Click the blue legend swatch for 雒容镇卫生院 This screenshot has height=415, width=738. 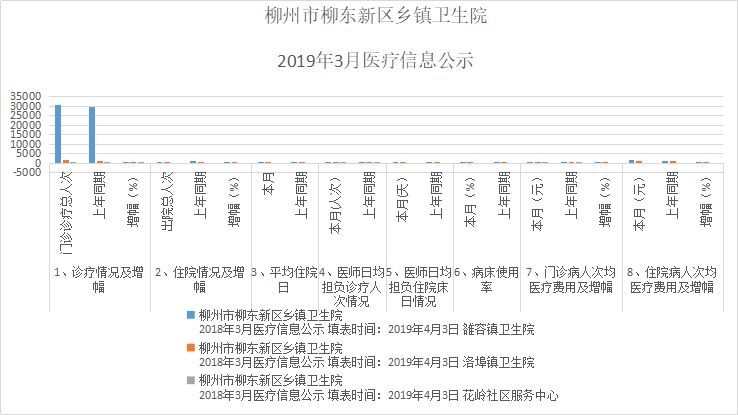pyautogui.click(x=191, y=315)
